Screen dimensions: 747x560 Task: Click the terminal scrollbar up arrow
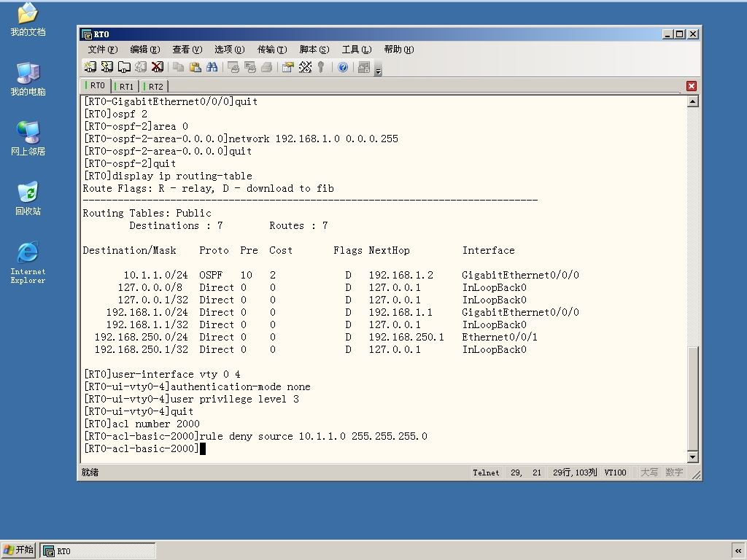click(x=693, y=101)
